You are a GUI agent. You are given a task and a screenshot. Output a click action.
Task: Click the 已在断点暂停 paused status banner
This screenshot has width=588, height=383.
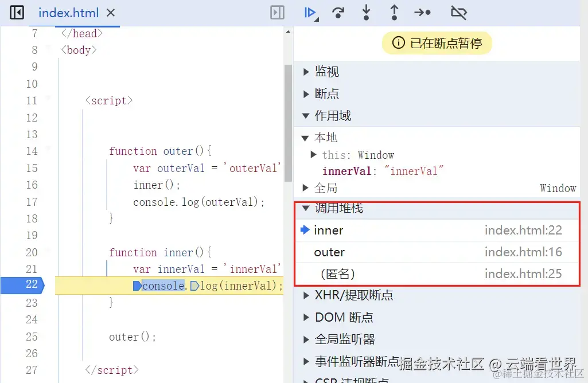pos(437,43)
